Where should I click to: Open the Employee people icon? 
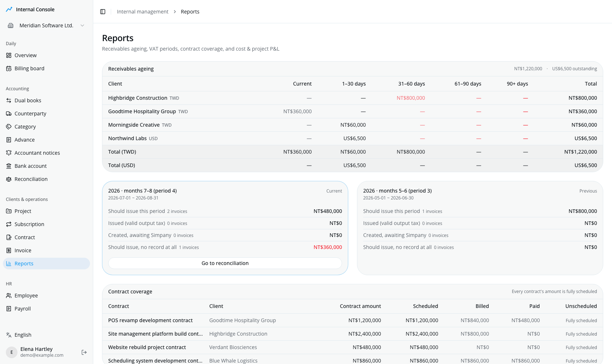[x=9, y=296]
